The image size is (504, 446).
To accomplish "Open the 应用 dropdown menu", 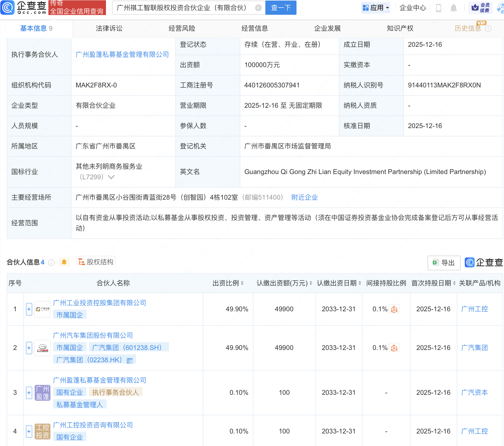I will coord(376,8).
